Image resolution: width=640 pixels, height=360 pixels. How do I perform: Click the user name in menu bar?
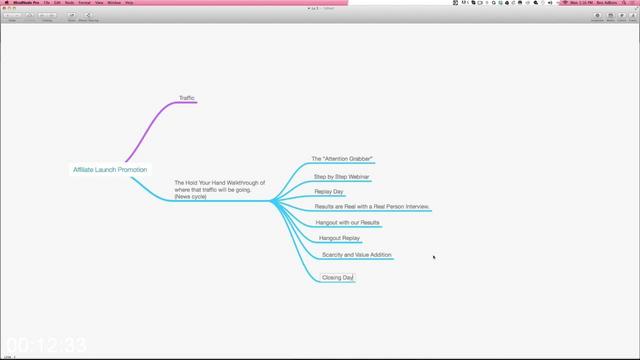click(607, 2)
